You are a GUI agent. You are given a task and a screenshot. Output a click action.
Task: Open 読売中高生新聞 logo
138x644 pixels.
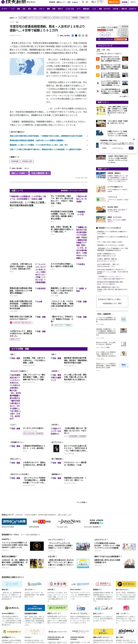tap(41, 522)
